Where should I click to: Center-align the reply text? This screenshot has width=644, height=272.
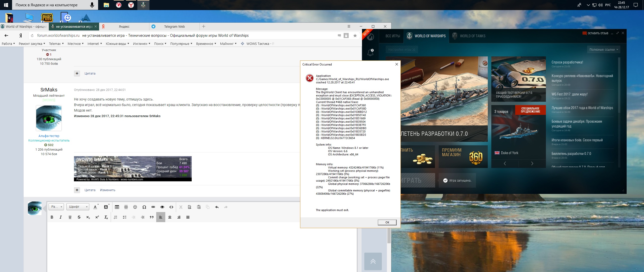(x=170, y=217)
